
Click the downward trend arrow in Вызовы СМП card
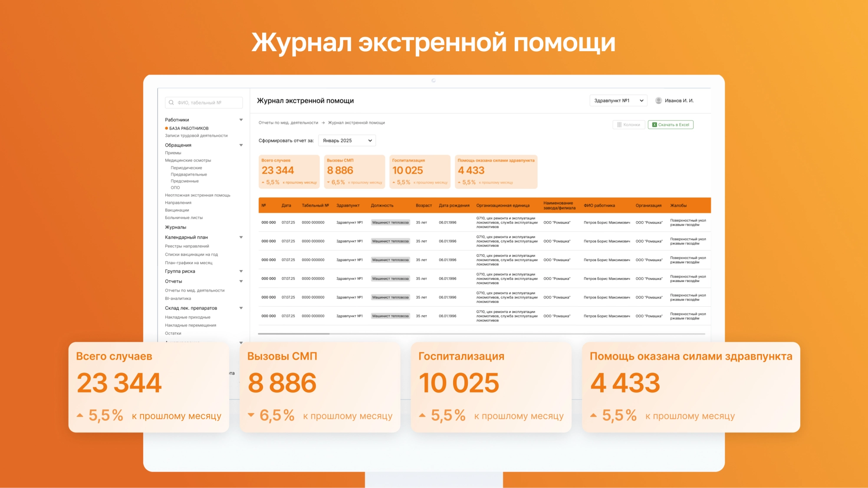[328, 182]
